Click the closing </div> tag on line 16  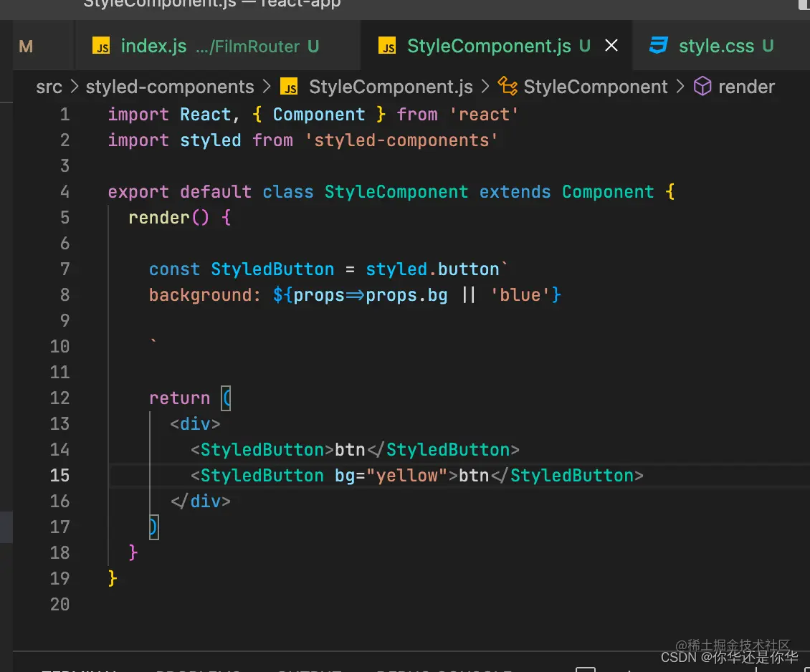pos(200,501)
